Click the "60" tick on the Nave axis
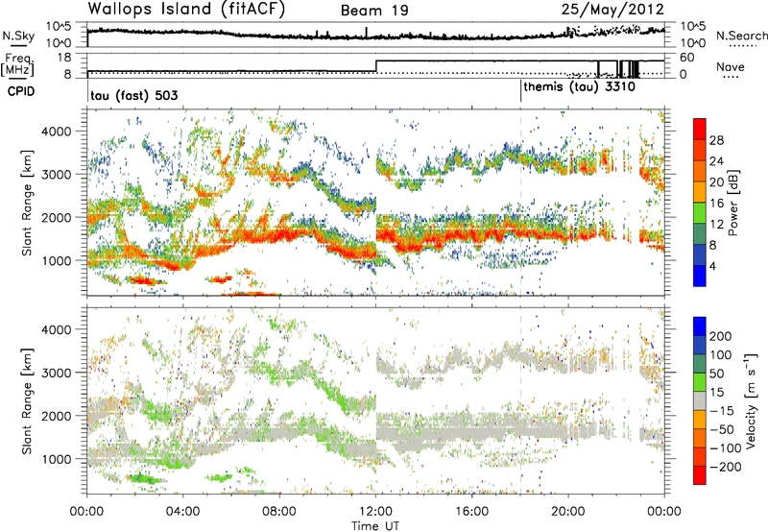Screen dimensions: 768x532 click(x=687, y=58)
